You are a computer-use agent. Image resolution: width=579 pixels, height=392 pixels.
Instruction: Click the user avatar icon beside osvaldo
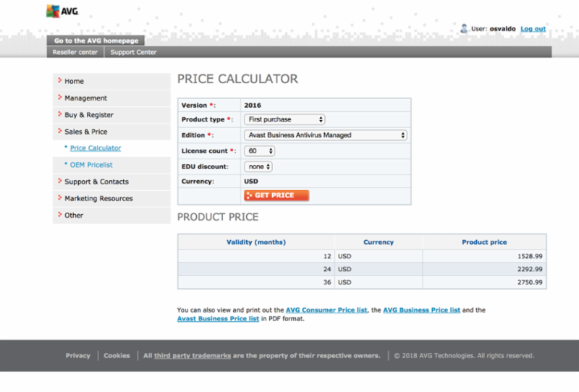click(464, 28)
